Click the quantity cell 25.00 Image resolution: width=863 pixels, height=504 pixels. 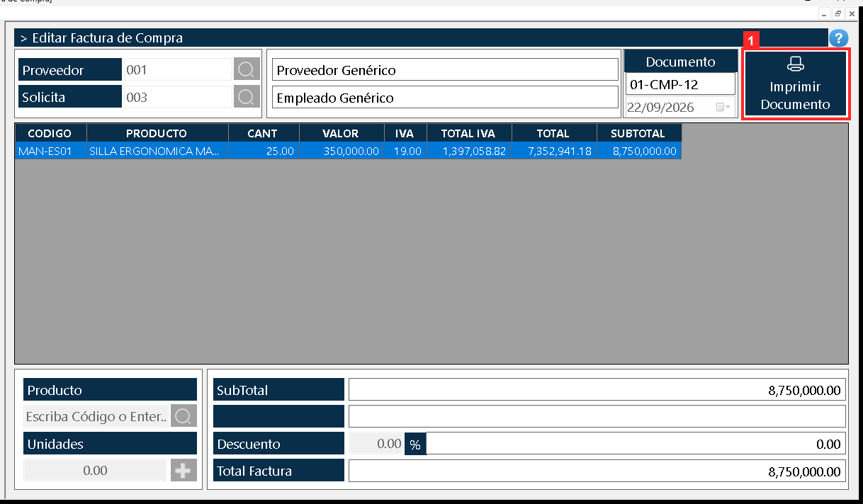click(x=264, y=151)
